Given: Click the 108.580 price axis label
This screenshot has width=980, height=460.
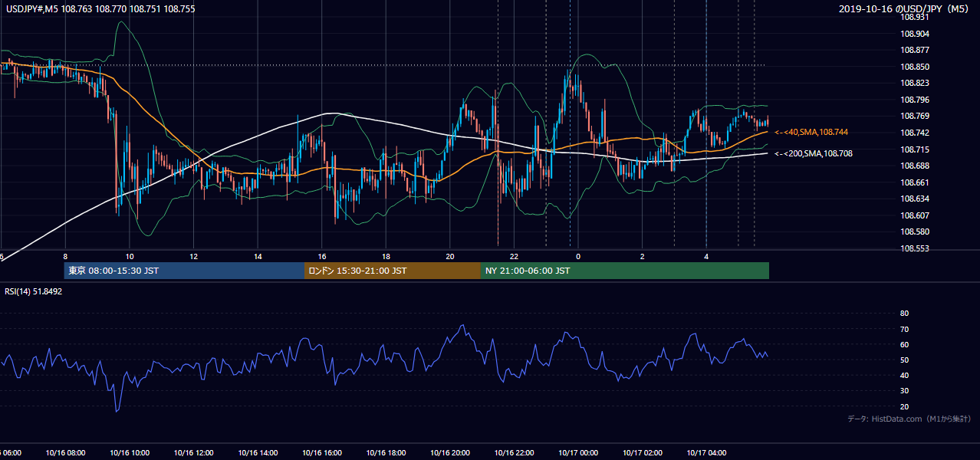Looking at the screenshot, I should coord(916,232).
